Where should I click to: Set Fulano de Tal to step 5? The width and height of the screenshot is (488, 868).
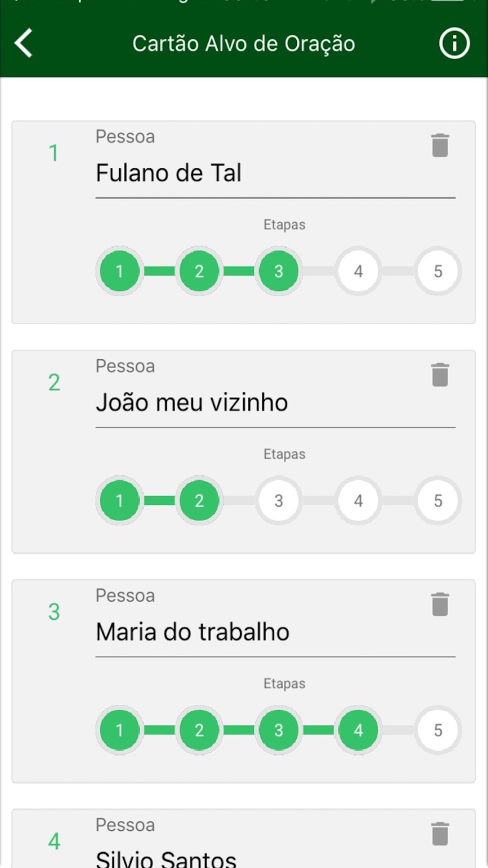click(x=438, y=271)
